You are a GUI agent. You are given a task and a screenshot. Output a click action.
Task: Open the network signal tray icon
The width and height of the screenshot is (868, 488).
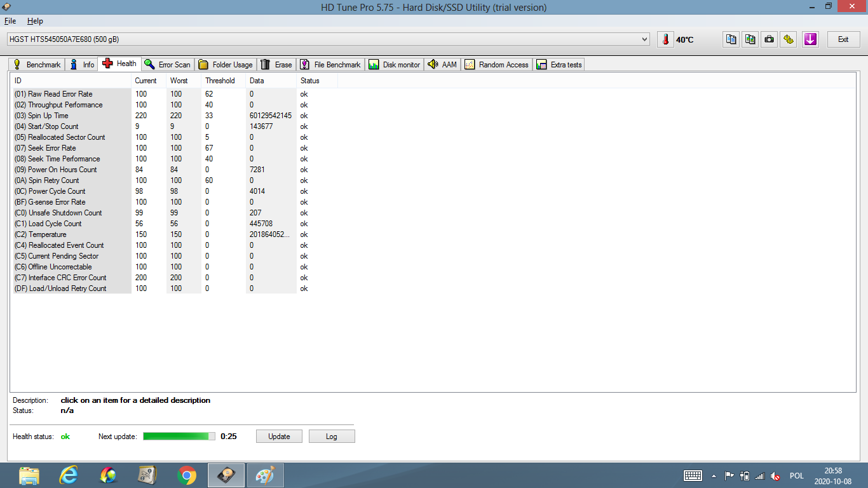coord(760,476)
